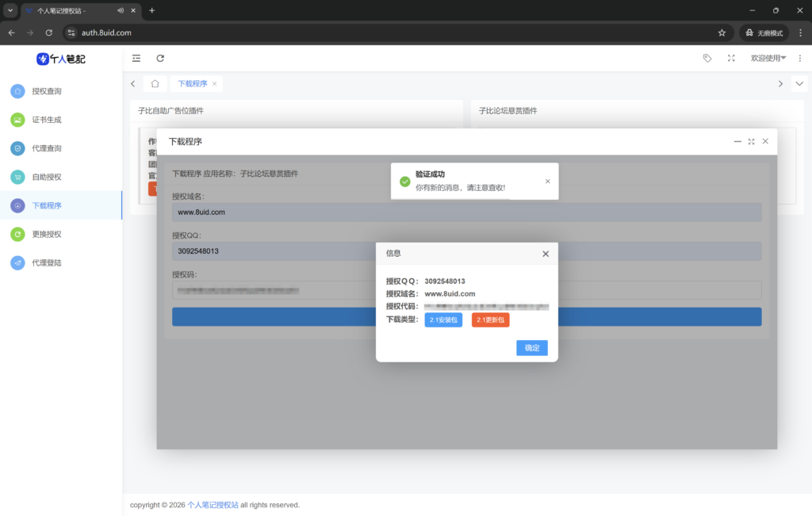Minimize the 下载程序 dialog layer

click(x=737, y=141)
